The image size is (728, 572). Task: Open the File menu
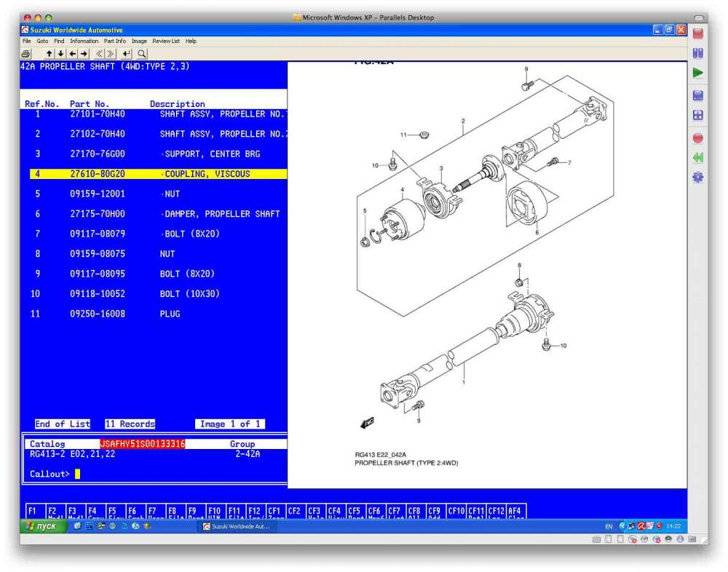tap(26, 41)
